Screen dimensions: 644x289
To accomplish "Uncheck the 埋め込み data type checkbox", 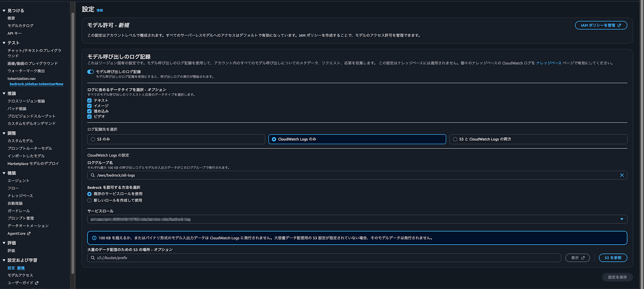I will (x=90, y=111).
